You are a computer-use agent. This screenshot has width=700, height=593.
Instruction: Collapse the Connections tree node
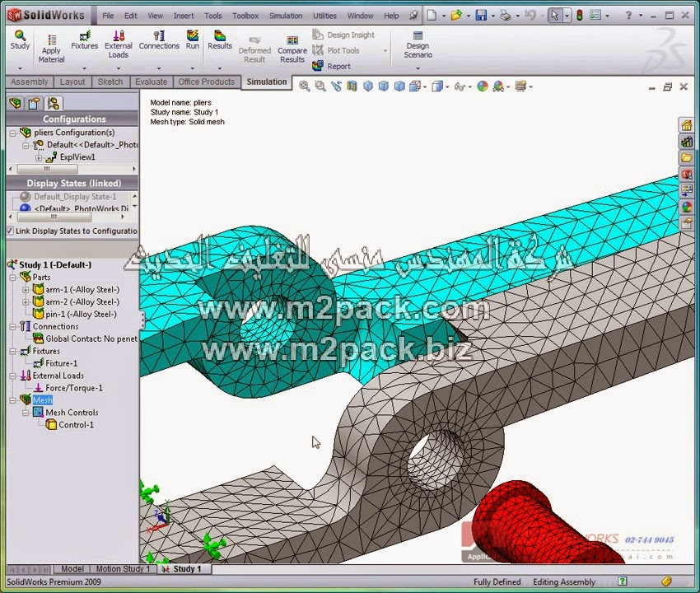click(12, 327)
